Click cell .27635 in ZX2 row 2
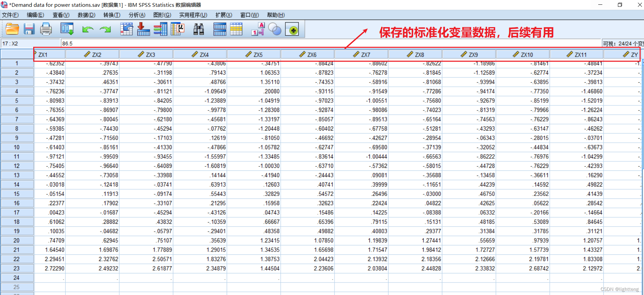Image resolution: width=644 pixels, height=295 pixels. pyautogui.click(x=92, y=73)
